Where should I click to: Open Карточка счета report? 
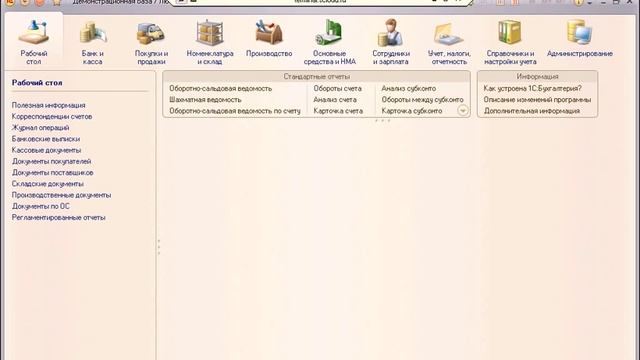click(338, 111)
